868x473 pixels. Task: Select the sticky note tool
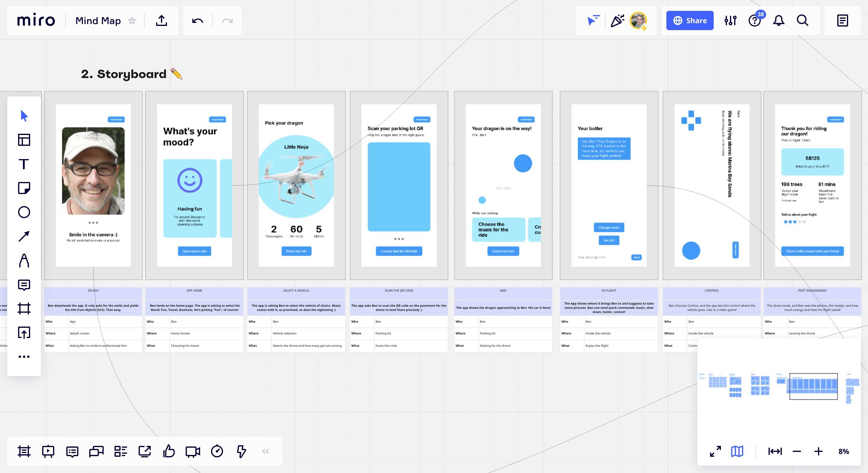click(x=24, y=188)
